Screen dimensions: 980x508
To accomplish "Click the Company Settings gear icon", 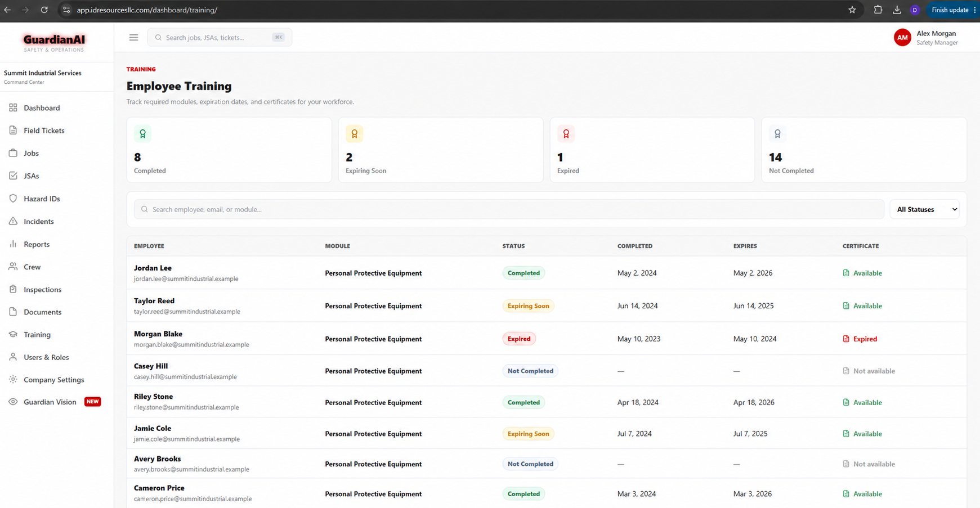I will [x=13, y=380].
